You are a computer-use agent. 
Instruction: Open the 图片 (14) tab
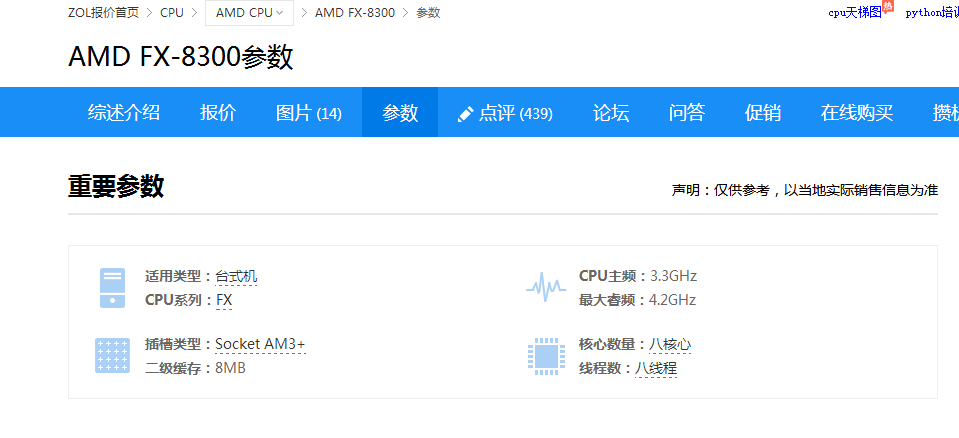pyautogui.click(x=308, y=113)
